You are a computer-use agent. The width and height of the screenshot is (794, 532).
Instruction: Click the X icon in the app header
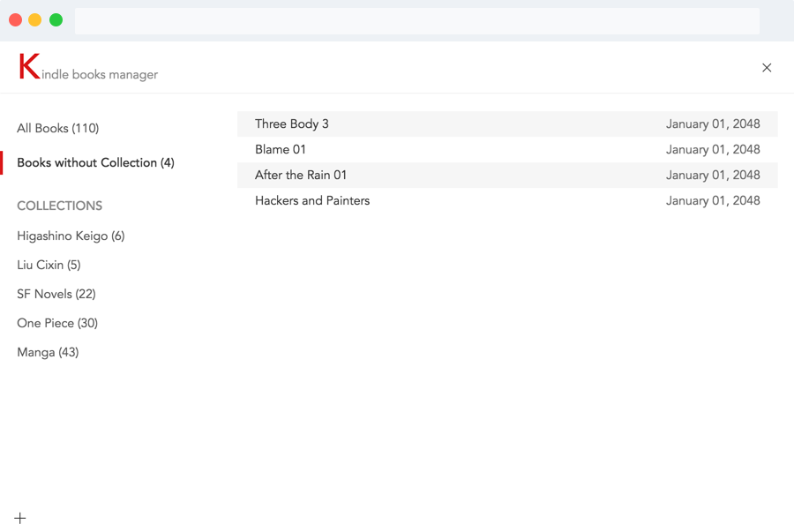point(767,68)
